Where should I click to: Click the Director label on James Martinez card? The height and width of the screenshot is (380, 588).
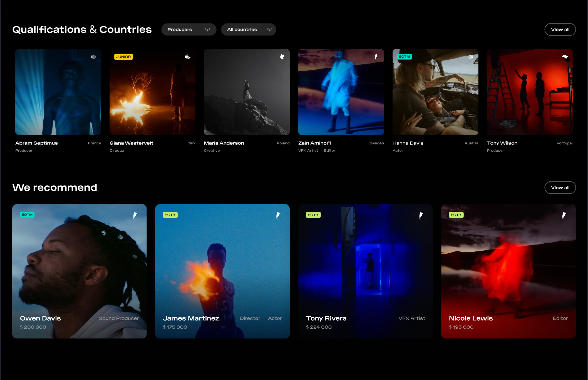(x=250, y=318)
